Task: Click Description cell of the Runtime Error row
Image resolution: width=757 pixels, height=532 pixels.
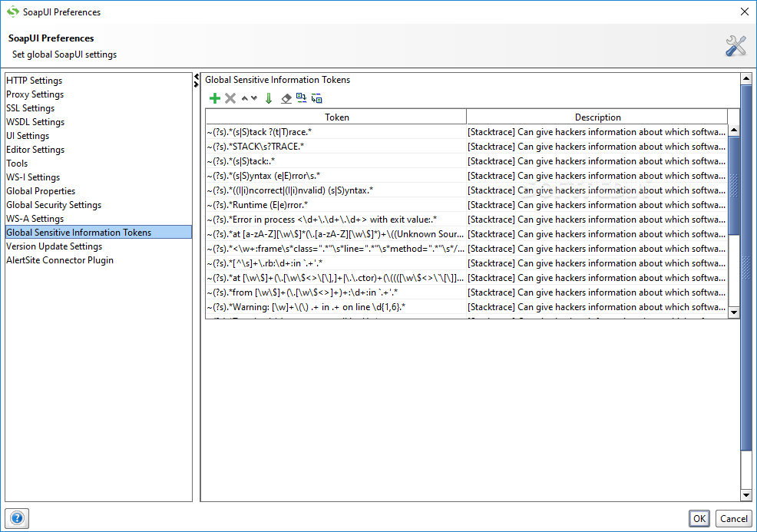Action: pos(597,205)
